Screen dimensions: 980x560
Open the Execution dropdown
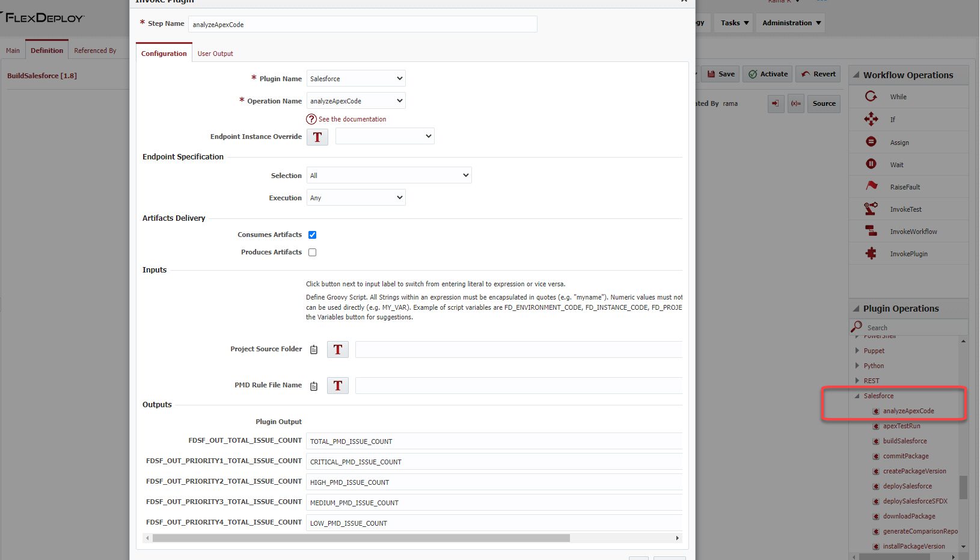(x=356, y=197)
